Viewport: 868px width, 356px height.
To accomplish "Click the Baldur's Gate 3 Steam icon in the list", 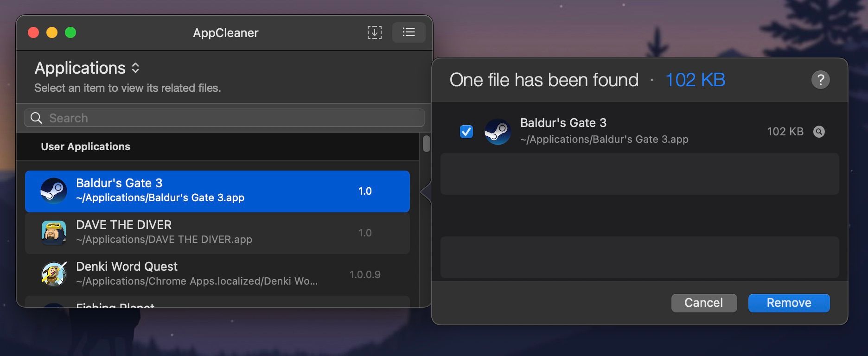I will pyautogui.click(x=54, y=191).
